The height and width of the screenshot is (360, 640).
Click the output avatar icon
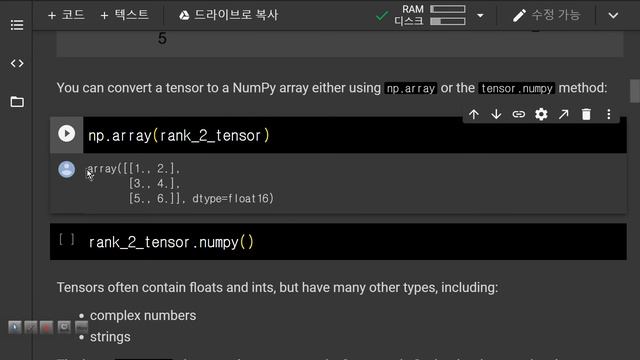[x=67, y=169]
